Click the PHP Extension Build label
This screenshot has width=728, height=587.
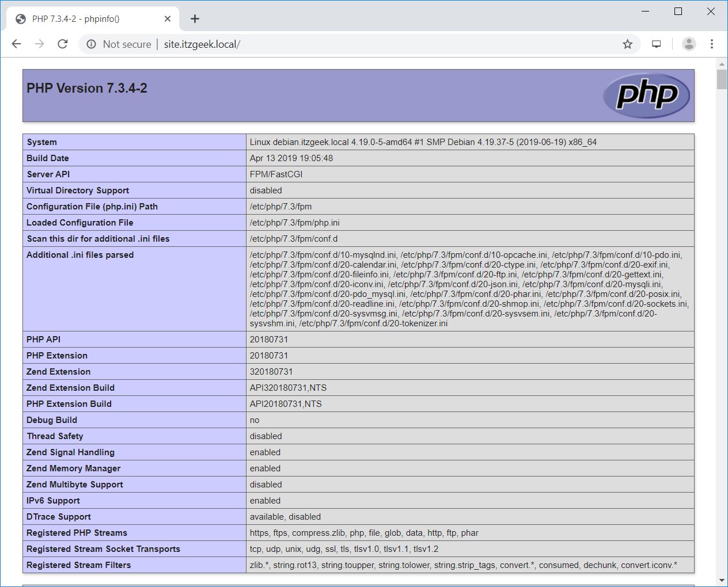pyautogui.click(x=69, y=404)
